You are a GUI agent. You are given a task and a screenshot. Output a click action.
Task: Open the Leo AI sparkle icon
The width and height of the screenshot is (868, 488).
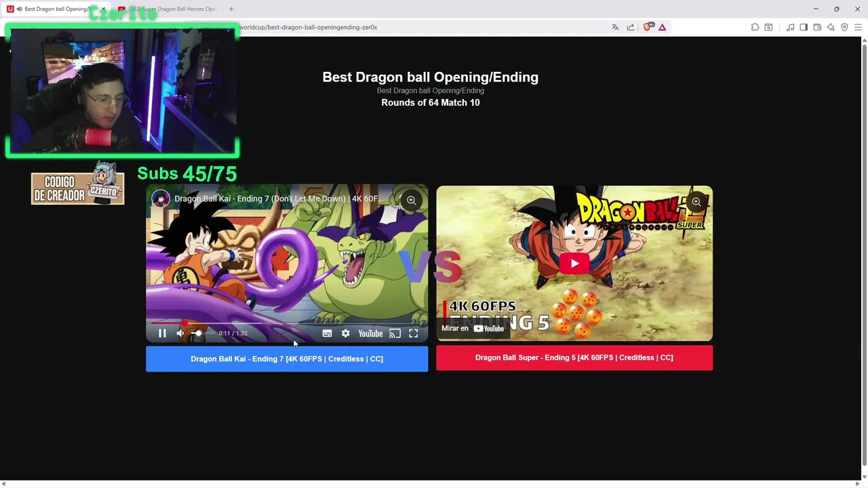click(831, 27)
